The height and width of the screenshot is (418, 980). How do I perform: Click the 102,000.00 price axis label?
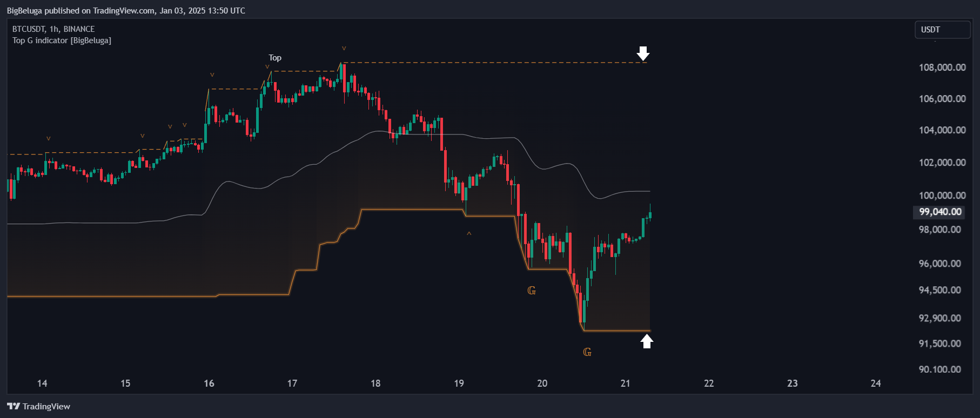click(942, 163)
